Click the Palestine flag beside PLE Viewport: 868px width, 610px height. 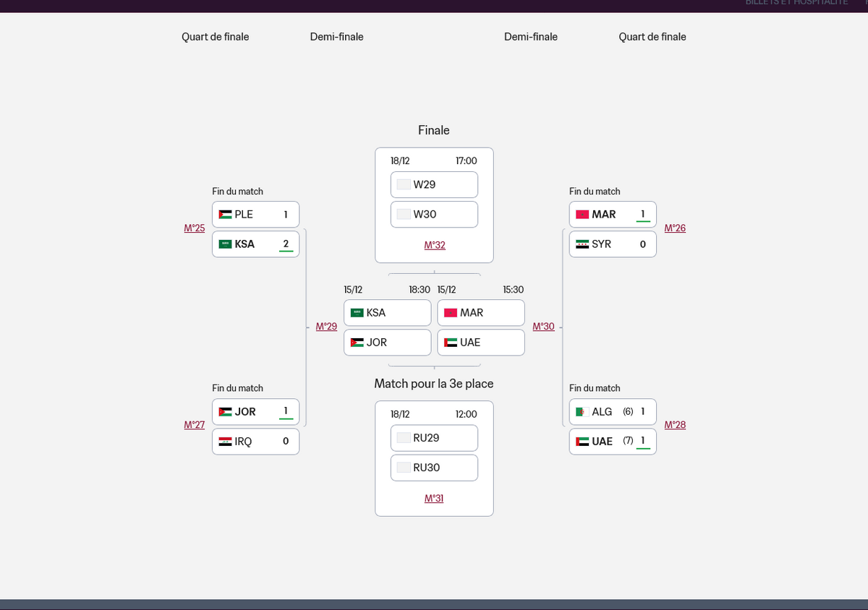(225, 214)
